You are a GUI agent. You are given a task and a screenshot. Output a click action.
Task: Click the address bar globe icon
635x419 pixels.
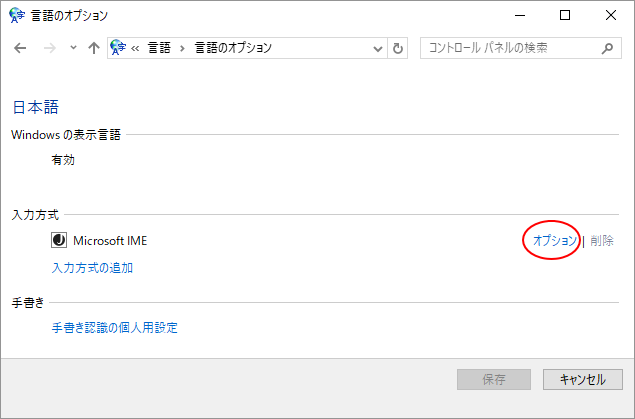(x=118, y=48)
